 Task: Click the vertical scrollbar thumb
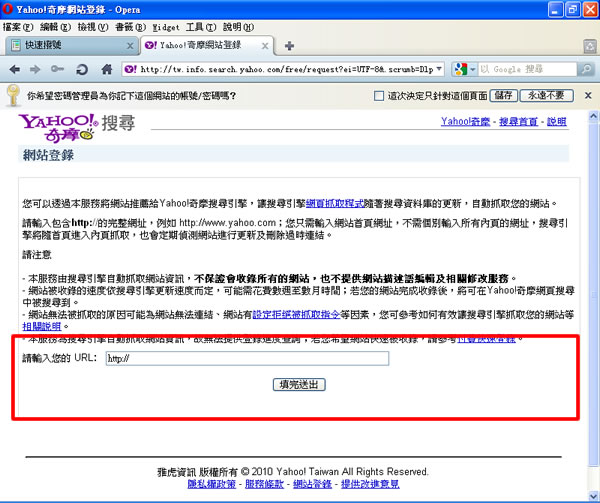593,295
